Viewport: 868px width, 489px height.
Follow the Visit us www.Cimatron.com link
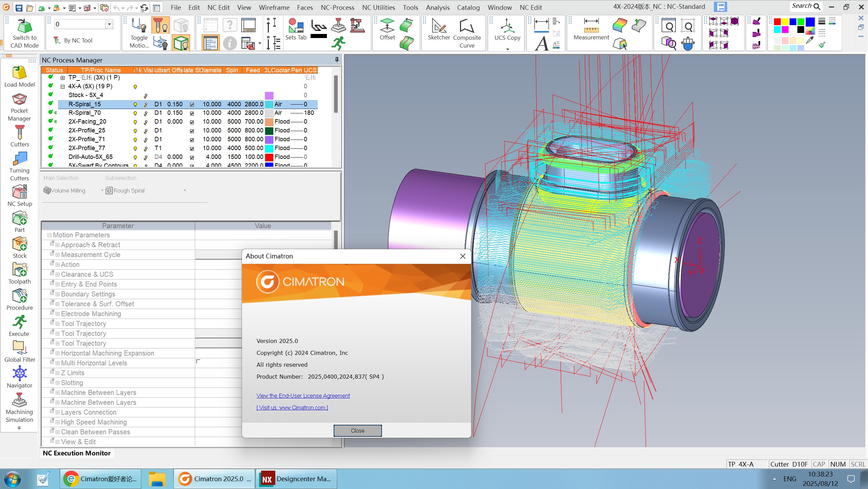tap(292, 407)
